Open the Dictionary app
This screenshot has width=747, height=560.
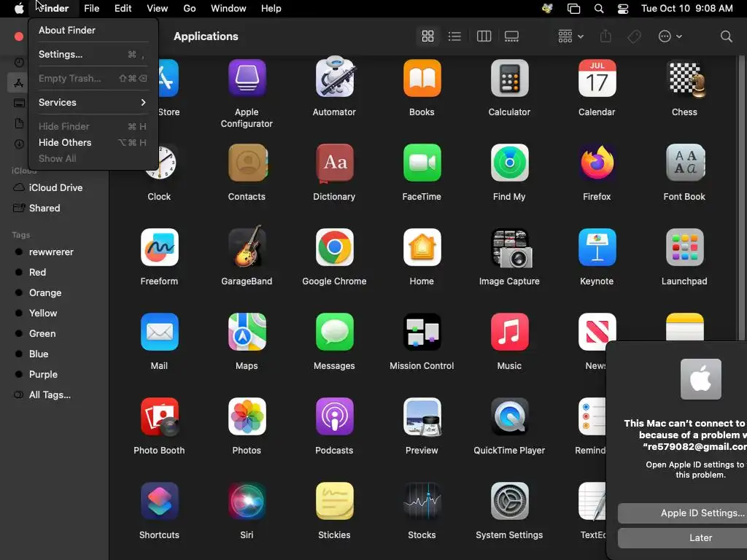click(334, 163)
